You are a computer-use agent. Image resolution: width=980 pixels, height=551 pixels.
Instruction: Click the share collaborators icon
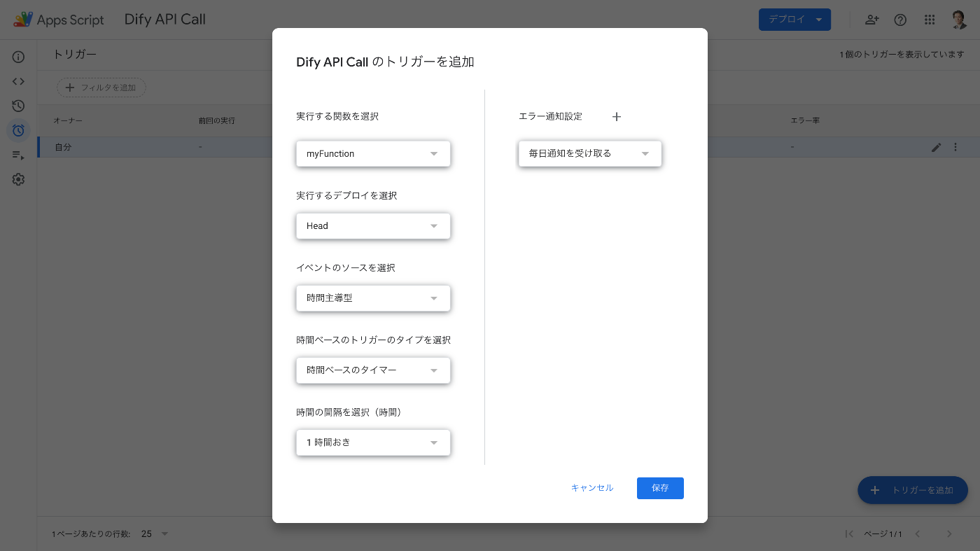[871, 20]
